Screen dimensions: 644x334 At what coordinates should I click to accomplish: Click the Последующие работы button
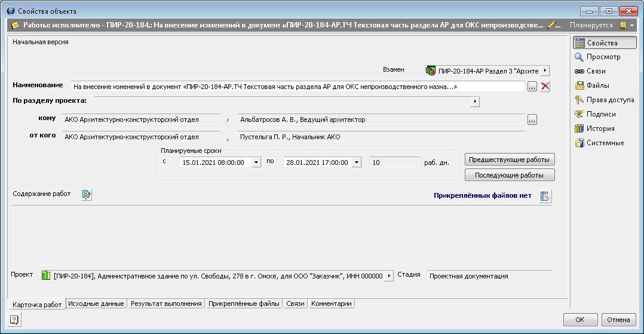pyautogui.click(x=510, y=175)
